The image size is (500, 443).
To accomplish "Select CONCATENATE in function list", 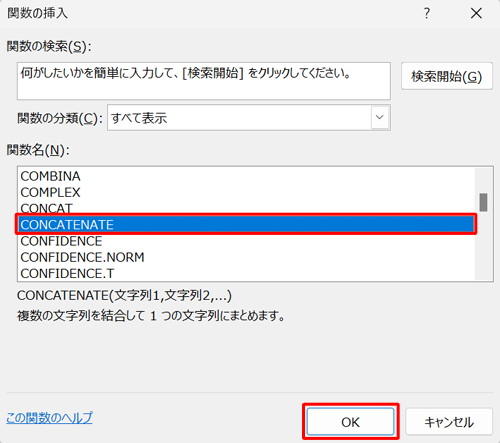I will (x=246, y=224).
